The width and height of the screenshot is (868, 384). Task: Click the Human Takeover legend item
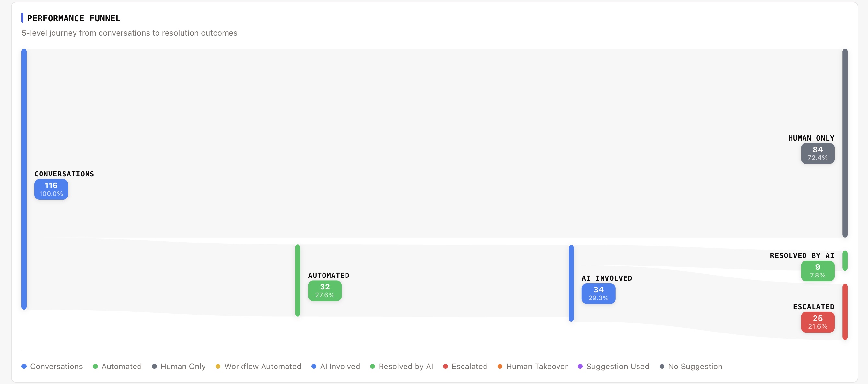pyautogui.click(x=533, y=366)
